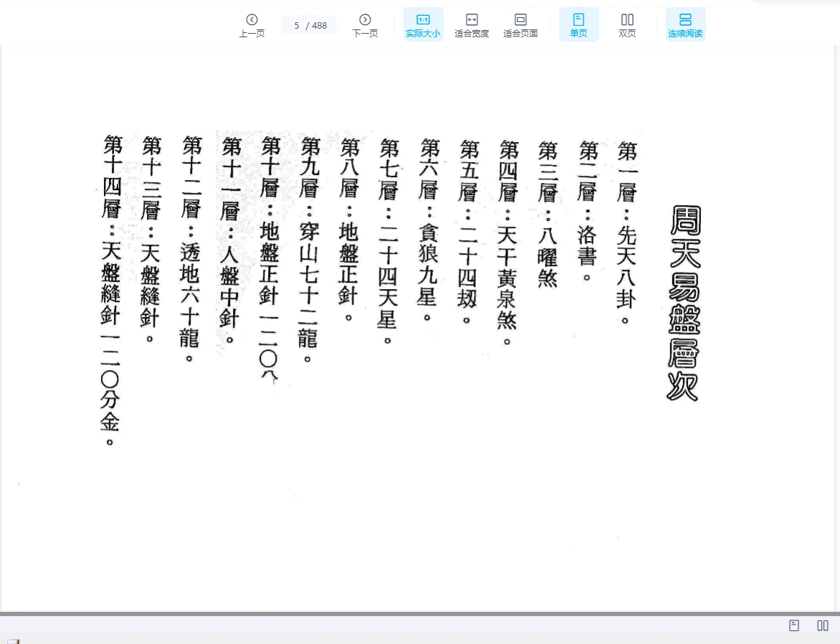Switch to single page (单页) layout
The height and width of the screenshot is (644, 840).
click(x=578, y=25)
